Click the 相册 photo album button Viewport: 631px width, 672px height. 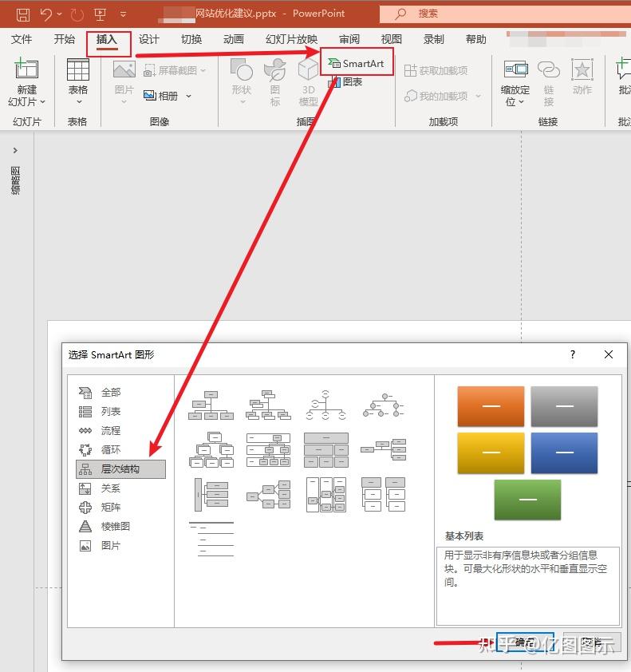[x=160, y=96]
